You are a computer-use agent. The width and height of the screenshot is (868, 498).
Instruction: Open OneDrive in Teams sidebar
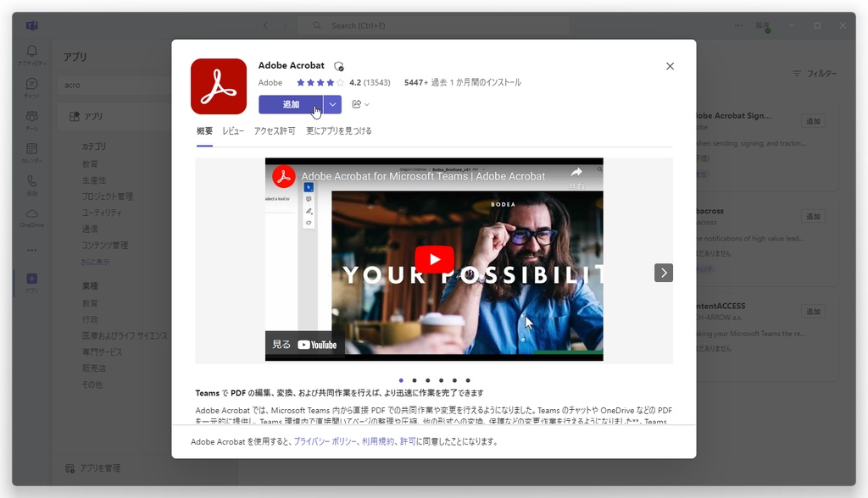[x=32, y=218]
